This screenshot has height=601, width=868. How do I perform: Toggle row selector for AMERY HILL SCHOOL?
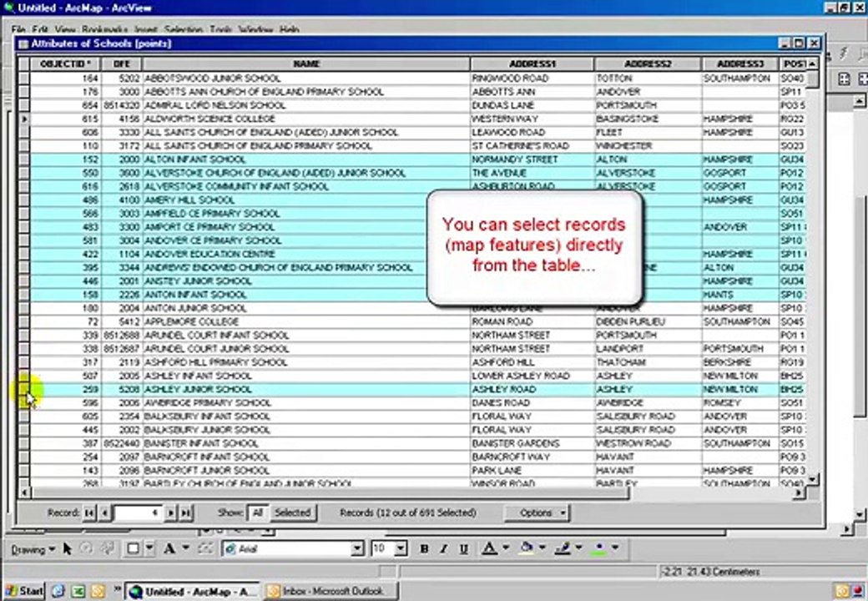click(24, 199)
